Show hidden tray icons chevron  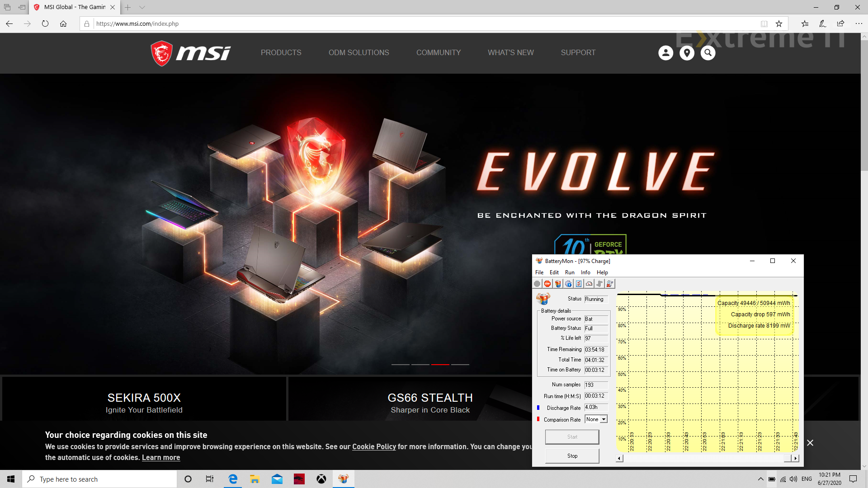point(760,479)
